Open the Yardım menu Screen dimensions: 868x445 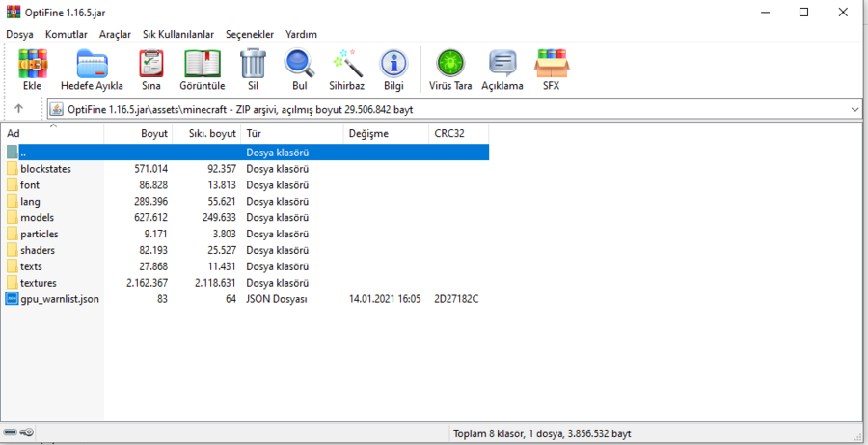301,34
